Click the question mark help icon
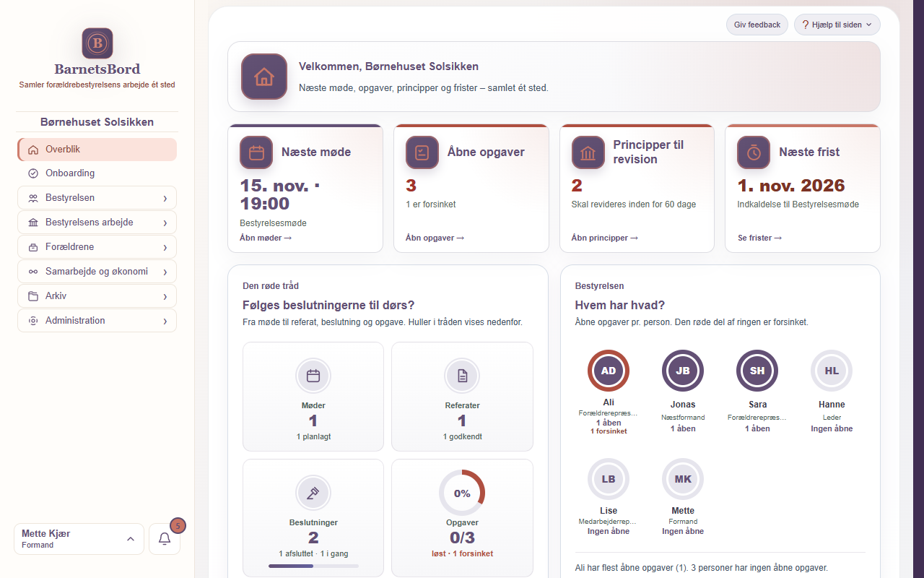 click(x=806, y=25)
